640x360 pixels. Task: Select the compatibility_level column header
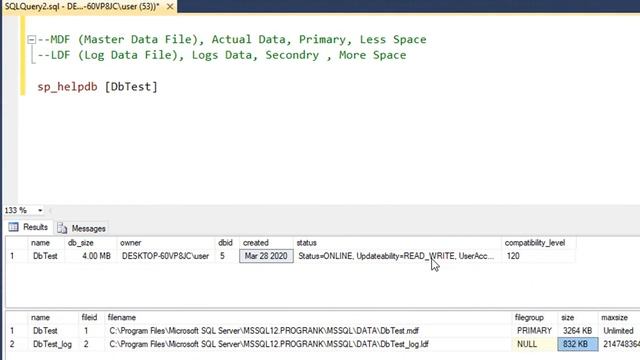coord(538,243)
